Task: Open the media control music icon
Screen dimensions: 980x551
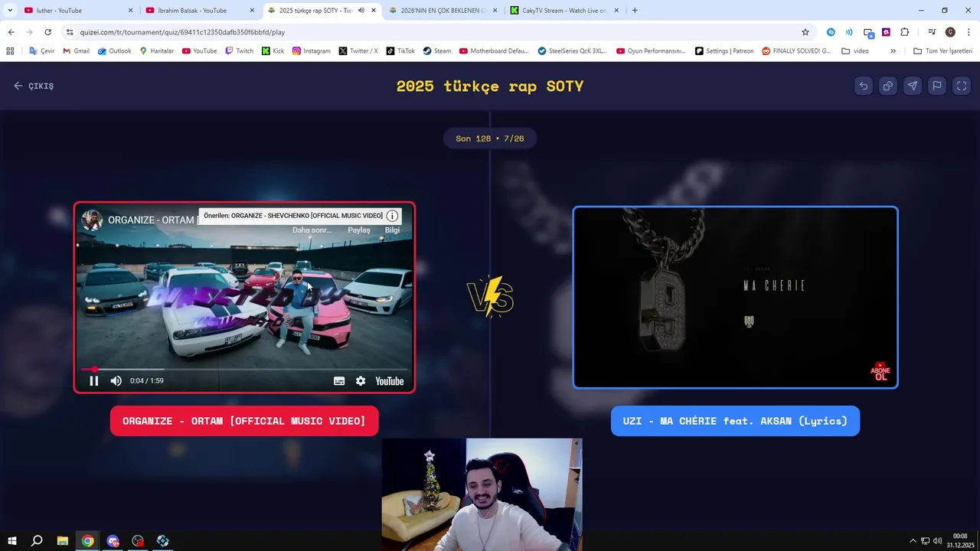Action: (x=932, y=32)
